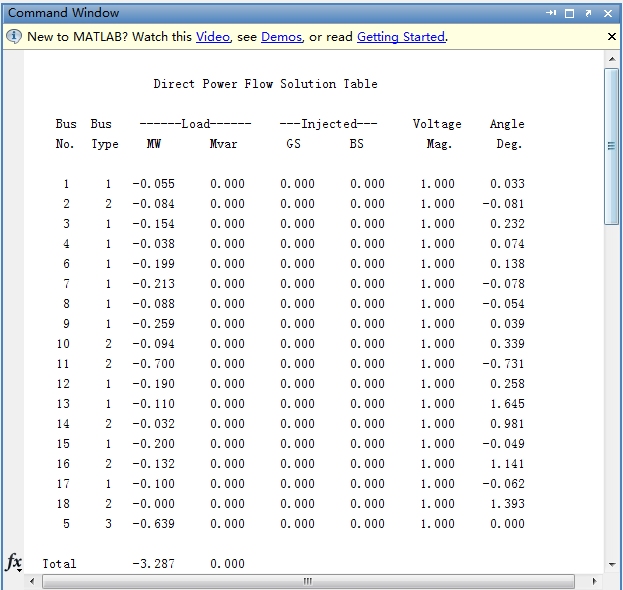Click the 'Mvar' subheader
The height and width of the screenshot is (590, 623).
223,144
